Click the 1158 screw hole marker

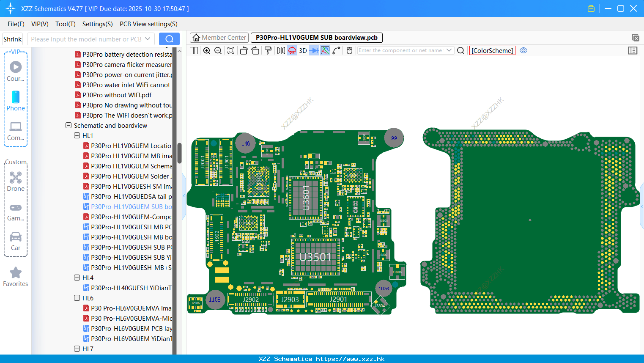point(215,300)
